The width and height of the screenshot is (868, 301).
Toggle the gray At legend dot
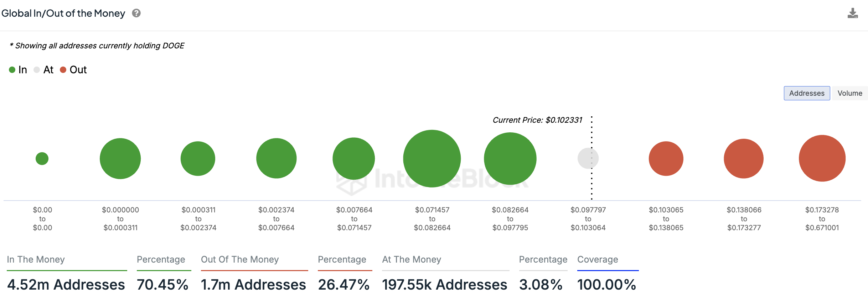(37, 70)
